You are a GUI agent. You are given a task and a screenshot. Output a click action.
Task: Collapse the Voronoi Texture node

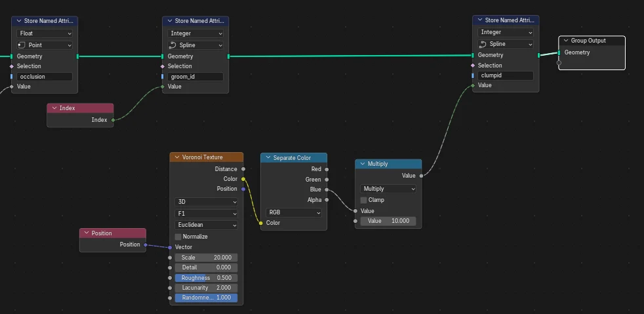pyautogui.click(x=177, y=157)
